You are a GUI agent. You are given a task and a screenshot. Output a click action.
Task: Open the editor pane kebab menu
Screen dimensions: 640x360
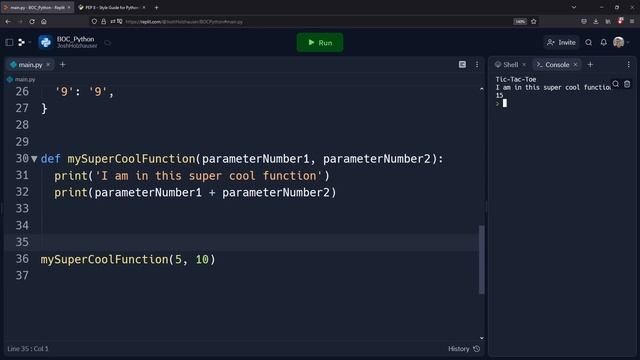pos(477,64)
